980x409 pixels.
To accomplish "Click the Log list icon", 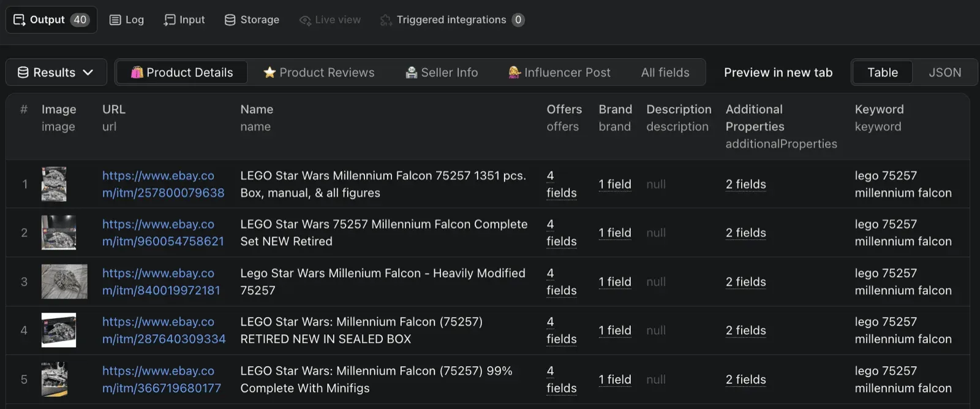I will [x=115, y=20].
